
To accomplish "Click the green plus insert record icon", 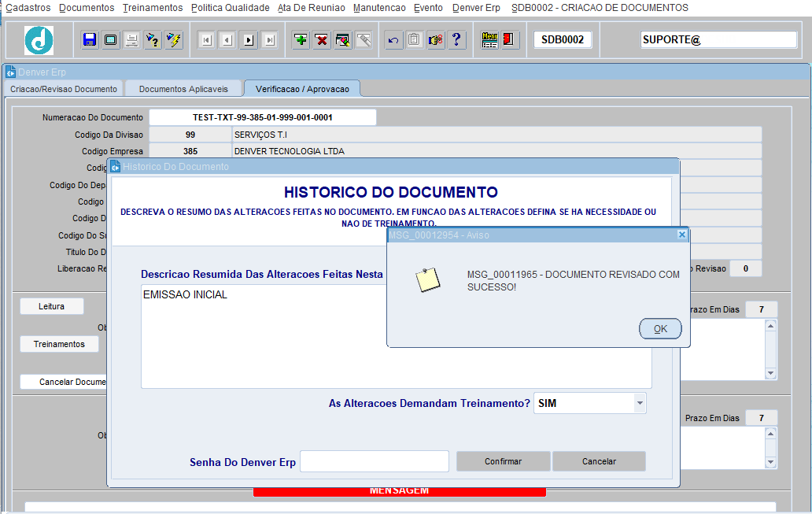I will 301,40.
